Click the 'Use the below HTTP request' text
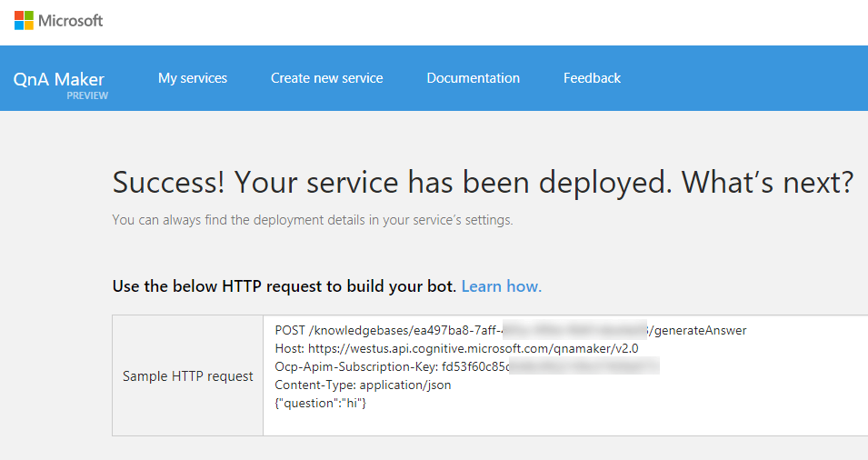 284,286
